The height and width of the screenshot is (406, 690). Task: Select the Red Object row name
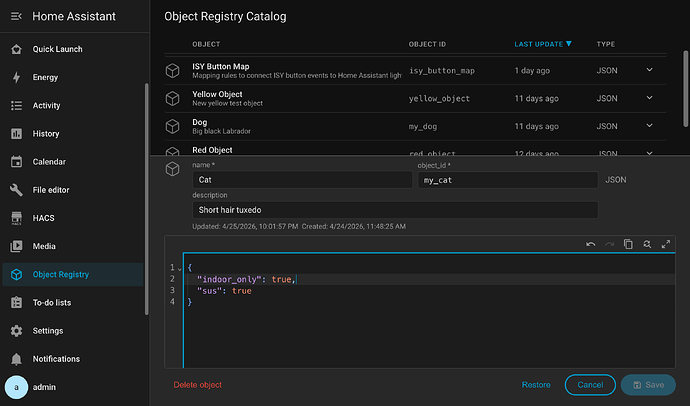pos(212,150)
